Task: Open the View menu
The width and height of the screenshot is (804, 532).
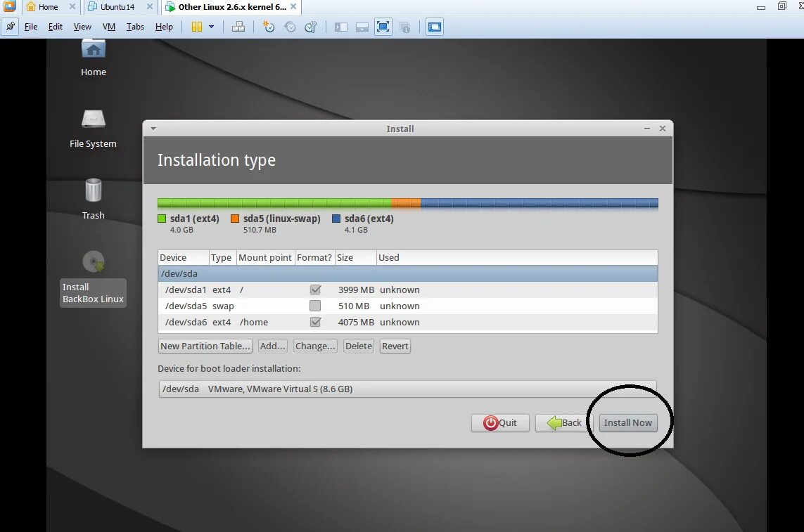Action: (82, 27)
